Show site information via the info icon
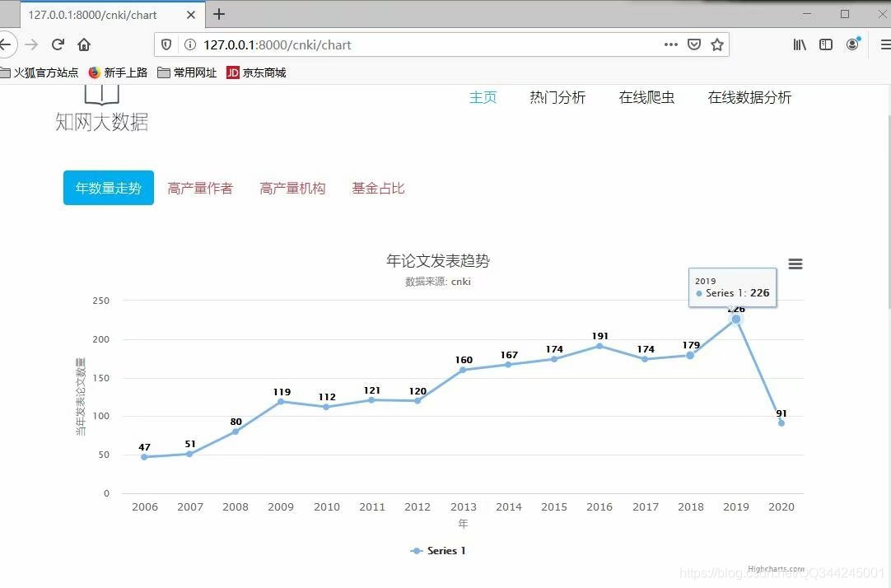The image size is (891, 588). (x=190, y=44)
